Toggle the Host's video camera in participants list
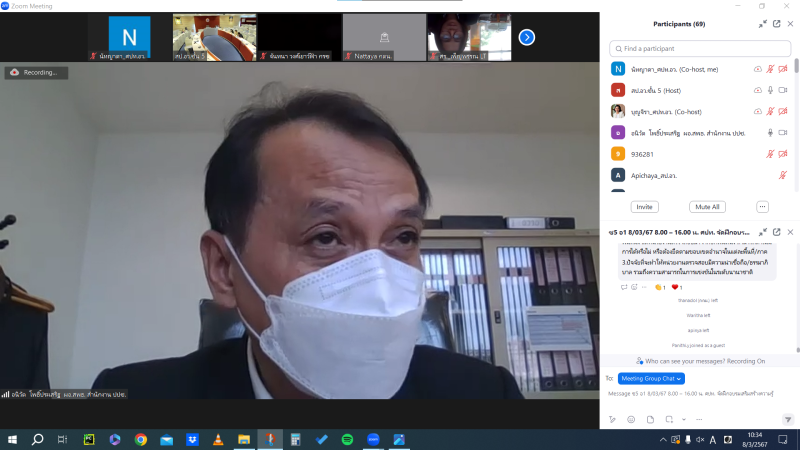800x450 pixels. [x=783, y=90]
